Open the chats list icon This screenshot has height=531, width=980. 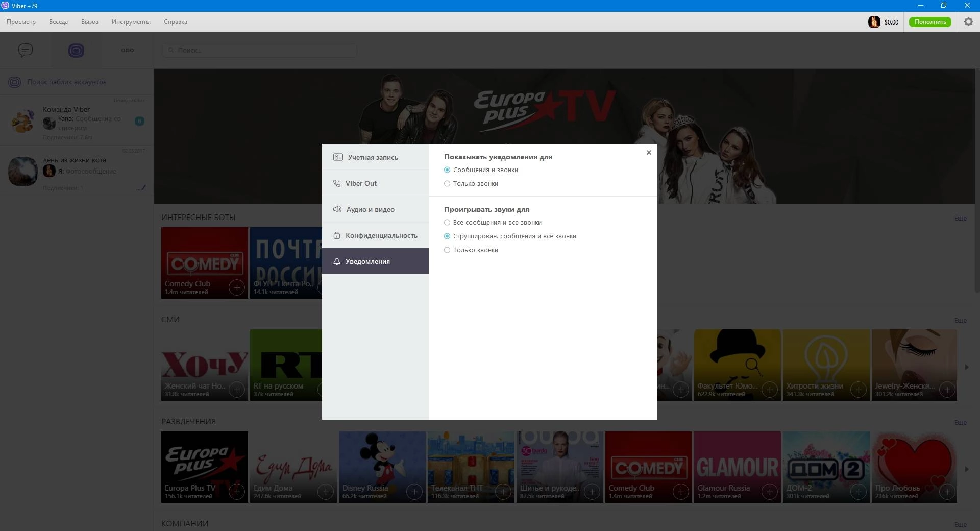coord(26,50)
